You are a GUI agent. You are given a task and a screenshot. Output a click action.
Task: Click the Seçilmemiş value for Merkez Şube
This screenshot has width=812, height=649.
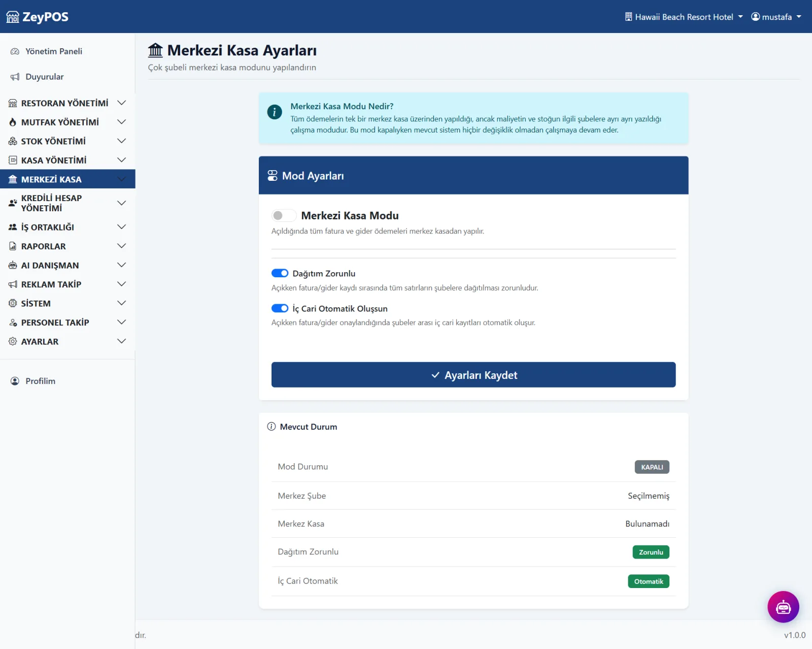click(649, 496)
